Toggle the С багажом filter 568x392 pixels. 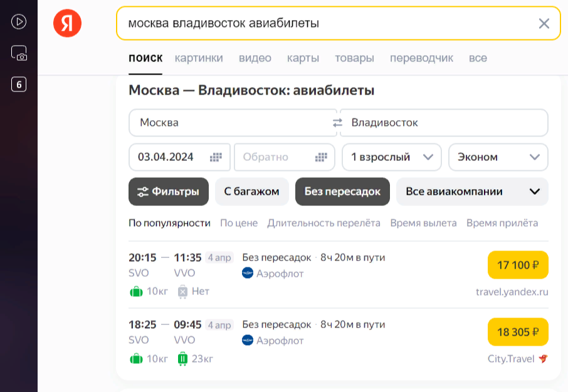click(x=252, y=192)
